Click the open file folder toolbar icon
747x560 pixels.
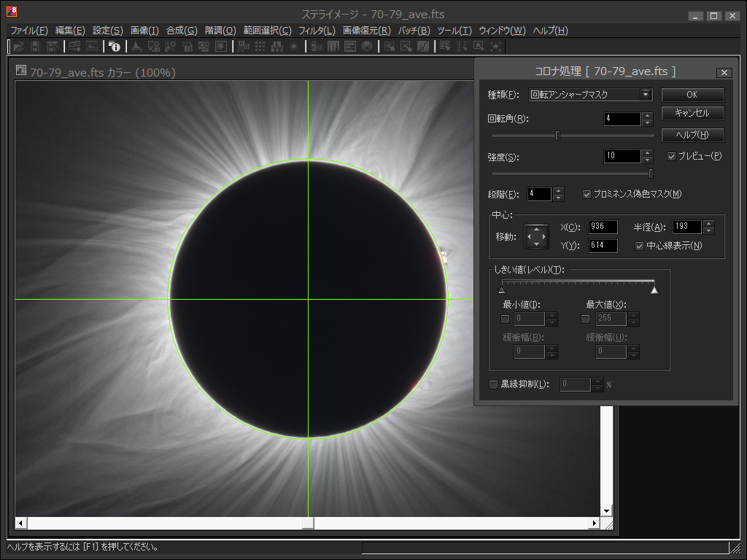(19, 46)
